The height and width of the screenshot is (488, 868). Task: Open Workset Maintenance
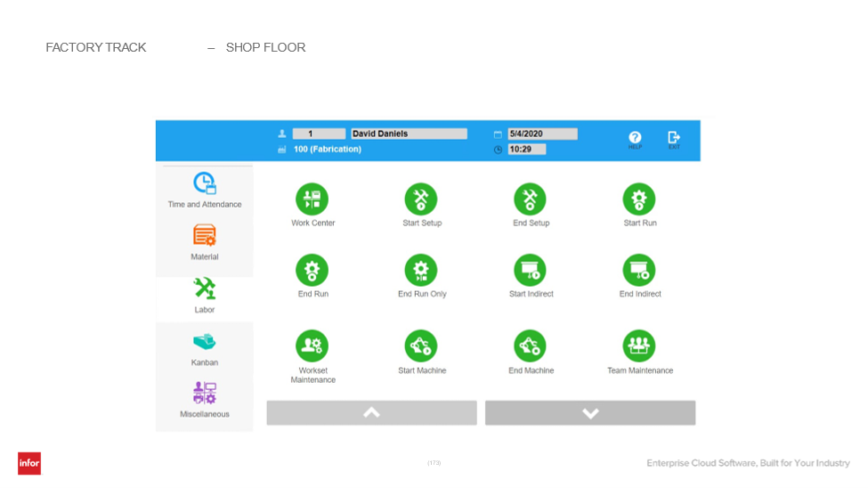312,346
